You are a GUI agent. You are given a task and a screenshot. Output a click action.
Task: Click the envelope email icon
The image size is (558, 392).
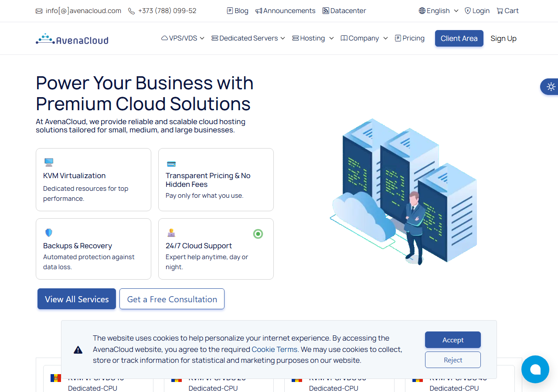[x=39, y=11]
